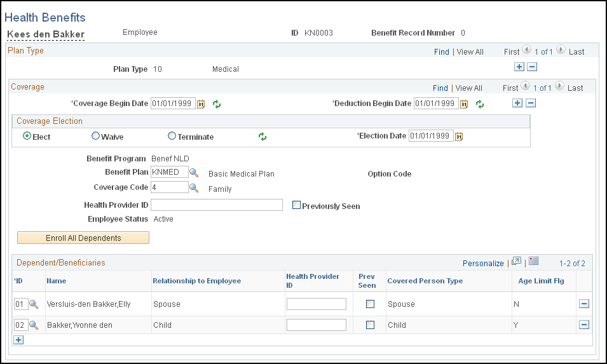Click refresh icon beside Terminate option
This screenshot has height=364, width=607.
tap(263, 137)
